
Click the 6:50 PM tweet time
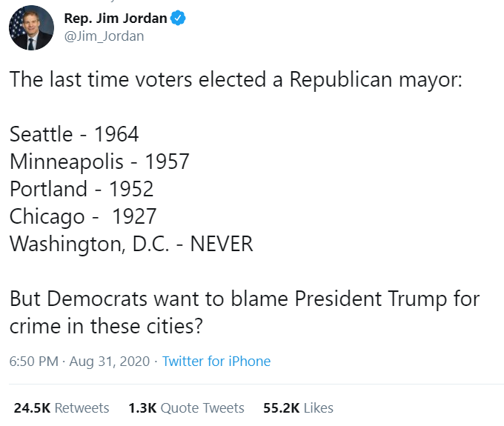(x=33, y=362)
